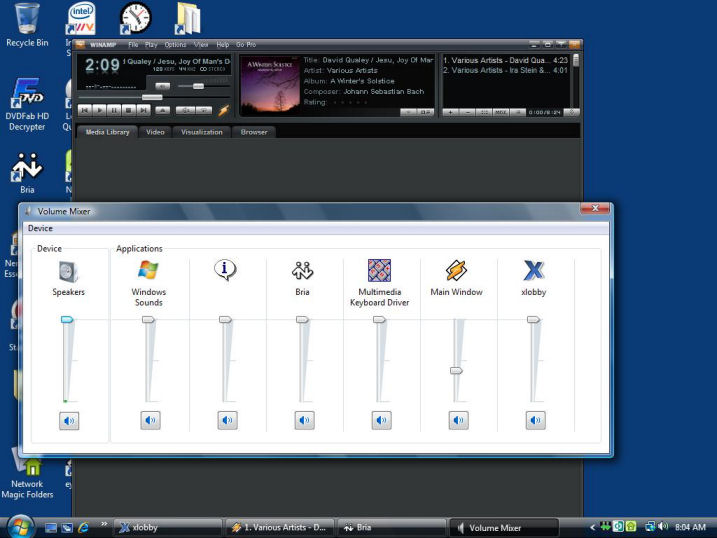The width and height of the screenshot is (717, 538).
Task: Click playlist remove (−) button
Action: 467,112
